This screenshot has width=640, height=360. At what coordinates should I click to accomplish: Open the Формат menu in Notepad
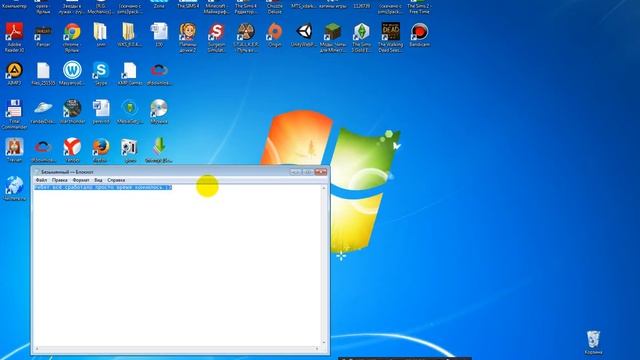coord(81,180)
